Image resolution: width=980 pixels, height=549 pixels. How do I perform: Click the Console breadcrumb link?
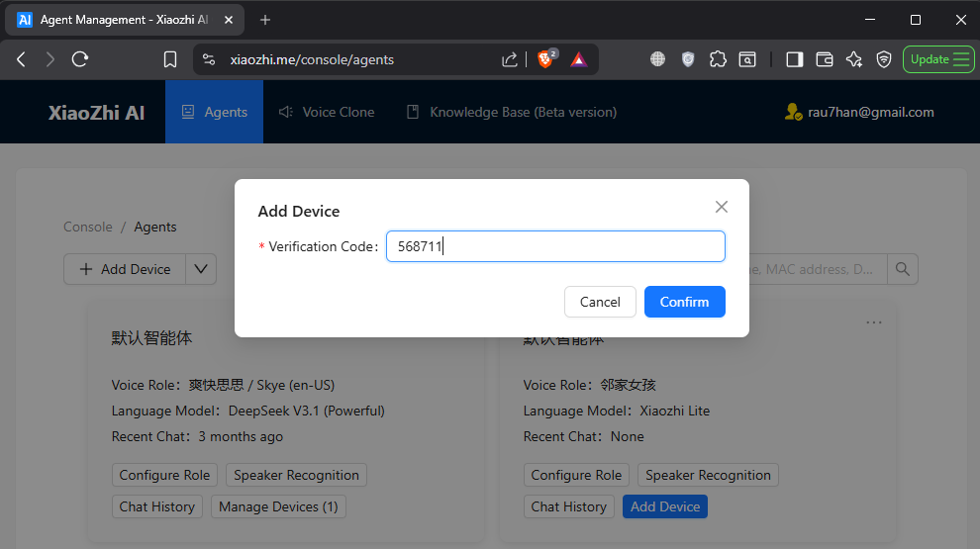pyautogui.click(x=87, y=227)
